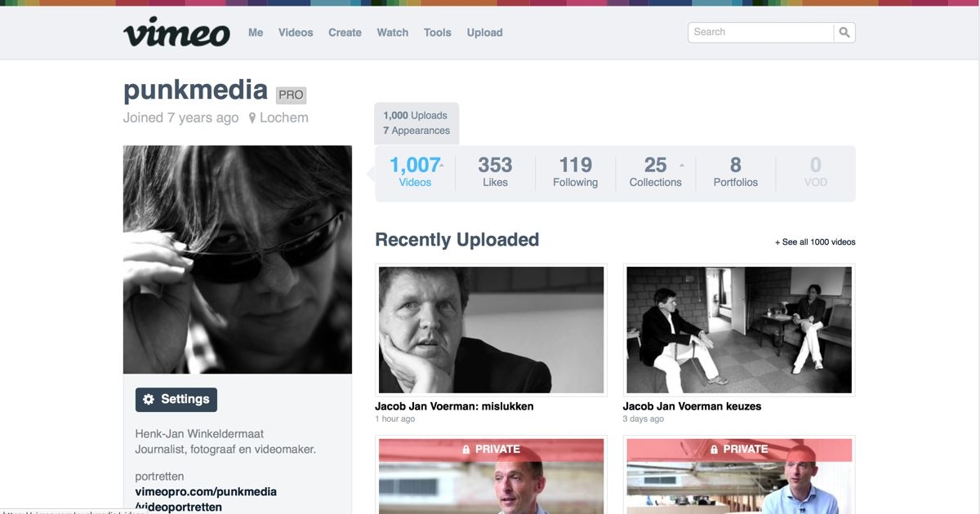The image size is (980, 514).
Task: Open Jacob Jan Voerman keuzes thumbnail
Action: 739,330
